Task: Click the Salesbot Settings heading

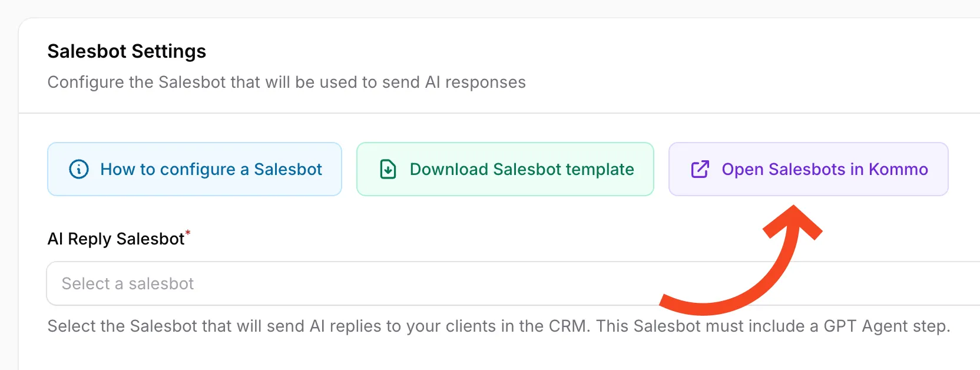Action: (127, 51)
